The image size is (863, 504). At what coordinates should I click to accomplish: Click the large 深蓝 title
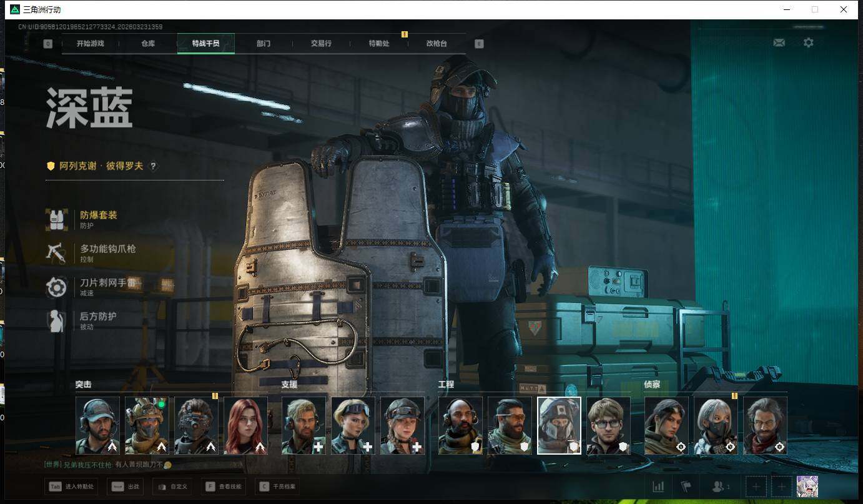point(89,108)
